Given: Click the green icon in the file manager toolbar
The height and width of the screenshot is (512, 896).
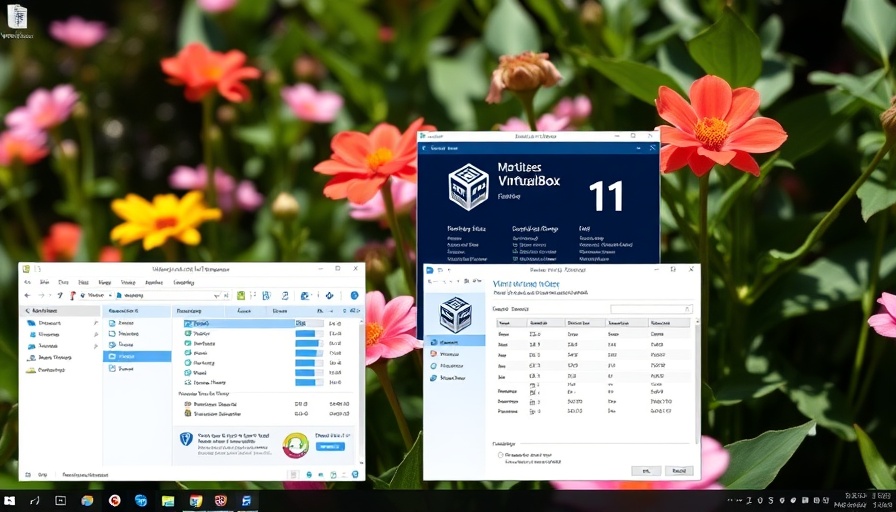Looking at the screenshot, I should coord(240,296).
